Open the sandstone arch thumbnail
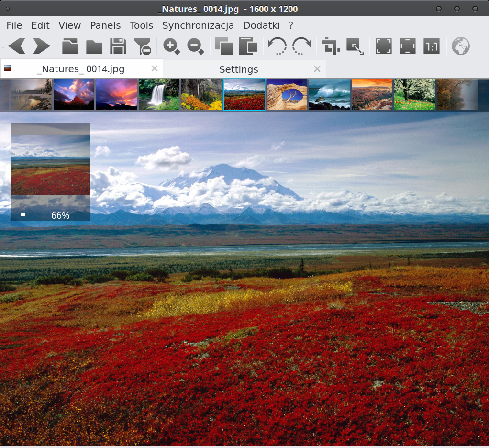 pyautogui.click(x=287, y=95)
